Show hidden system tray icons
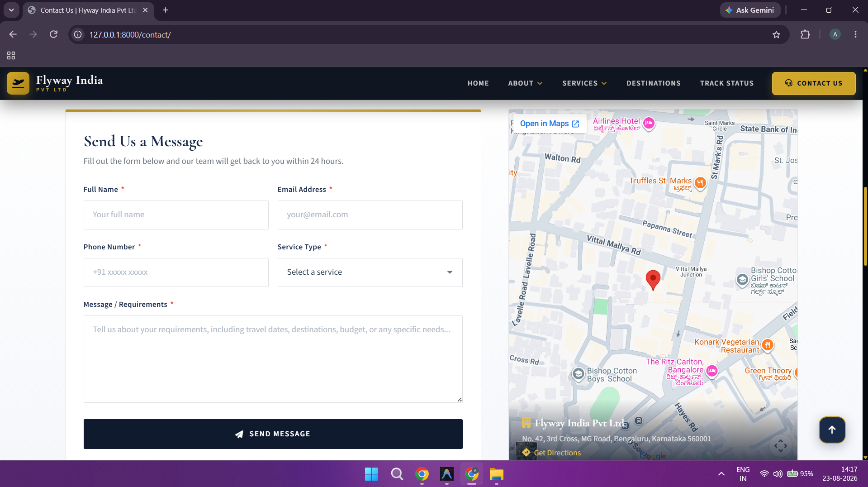Image resolution: width=868 pixels, height=487 pixels. [721, 474]
